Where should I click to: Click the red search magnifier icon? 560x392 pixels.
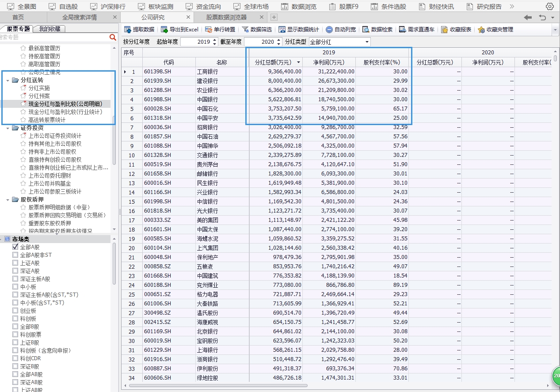113,38
